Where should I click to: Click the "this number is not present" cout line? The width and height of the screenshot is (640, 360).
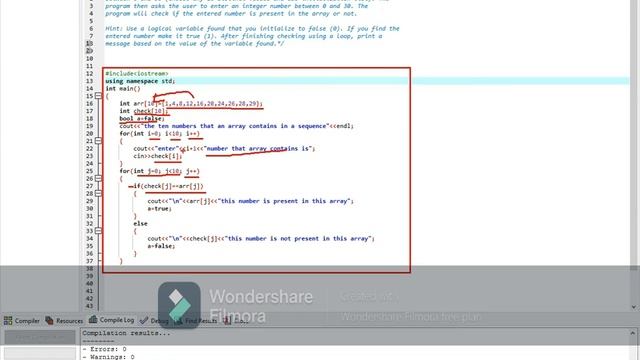pos(261,238)
